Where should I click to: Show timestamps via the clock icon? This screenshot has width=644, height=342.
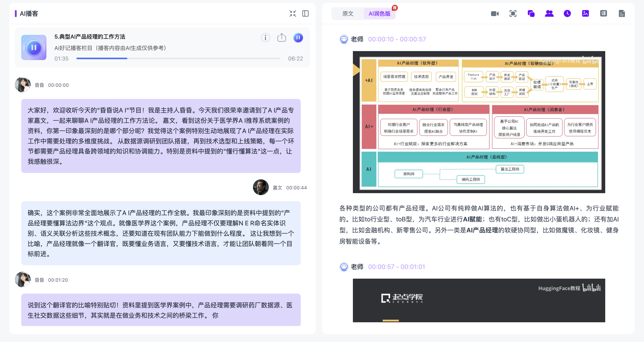567,14
